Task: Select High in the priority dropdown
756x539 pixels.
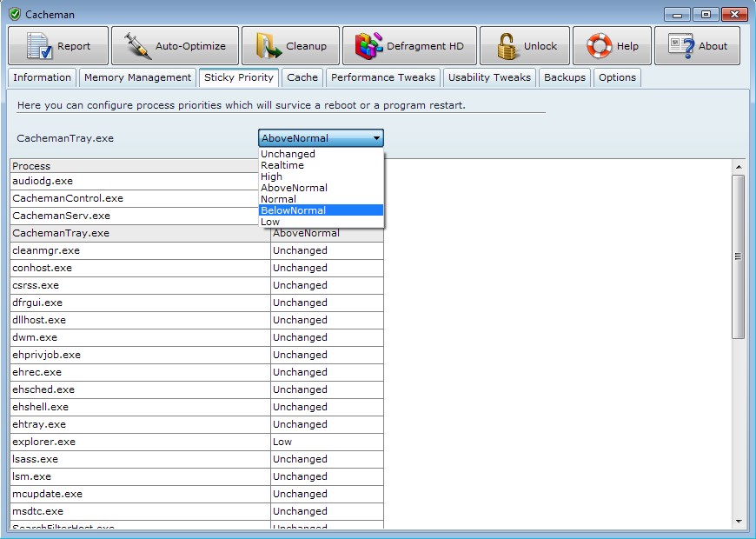Action: pos(322,176)
